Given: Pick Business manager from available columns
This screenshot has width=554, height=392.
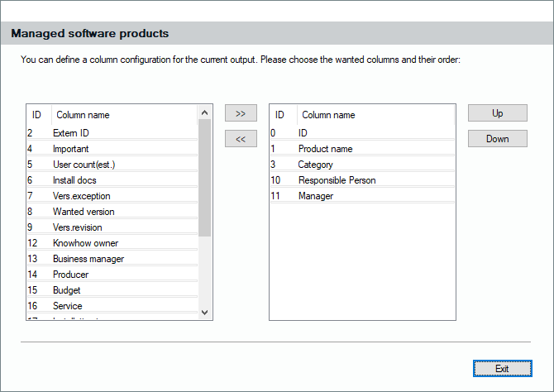Looking at the screenshot, I should coord(88,259).
